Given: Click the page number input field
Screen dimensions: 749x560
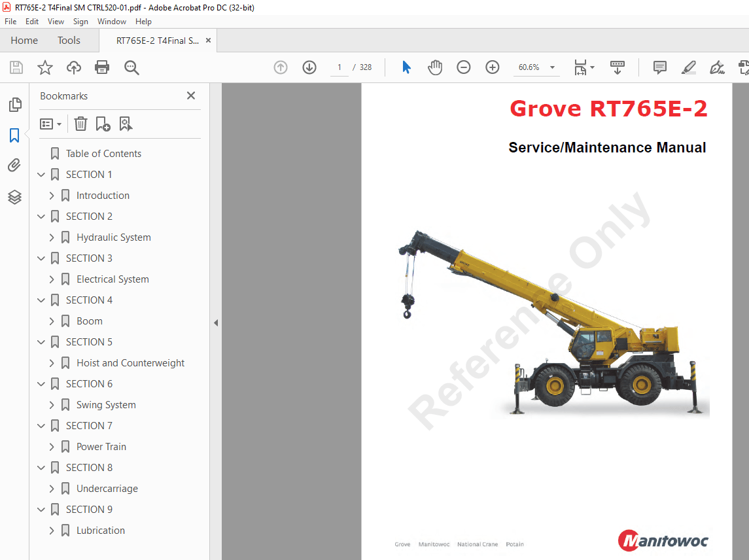Looking at the screenshot, I should [339, 67].
